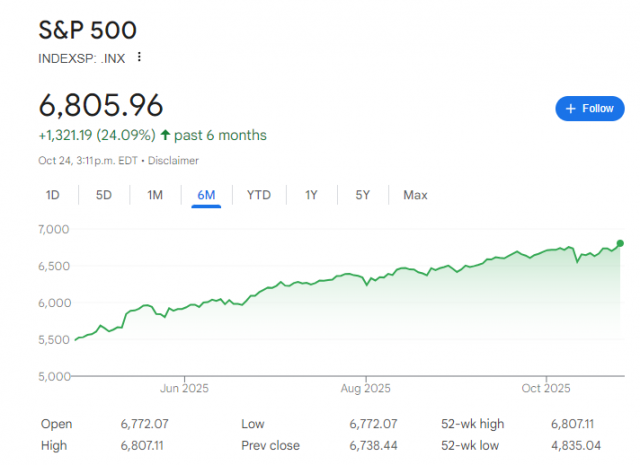Open the three-dot more options menu
Screen dimensions: 640x465
tap(139, 57)
